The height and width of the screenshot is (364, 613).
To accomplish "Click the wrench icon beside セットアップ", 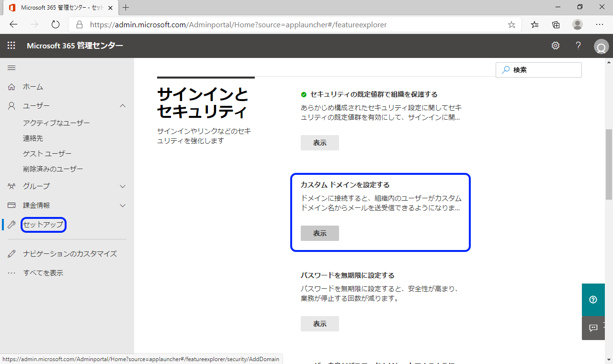I will click(12, 224).
